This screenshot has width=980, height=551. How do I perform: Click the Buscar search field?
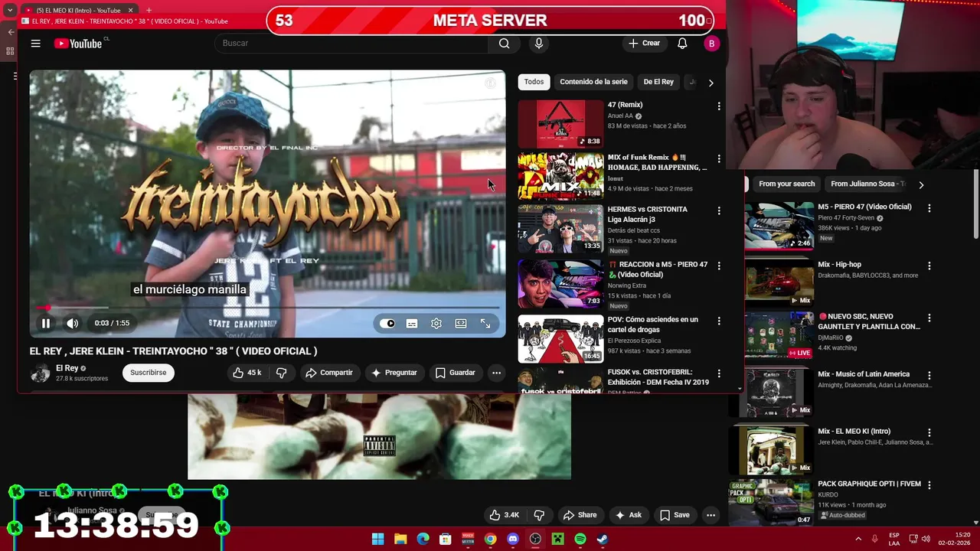pos(351,44)
